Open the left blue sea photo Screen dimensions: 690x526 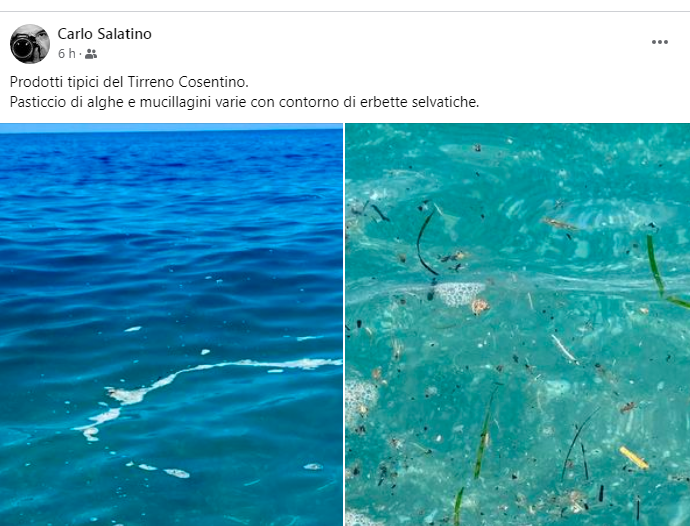[171, 325]
